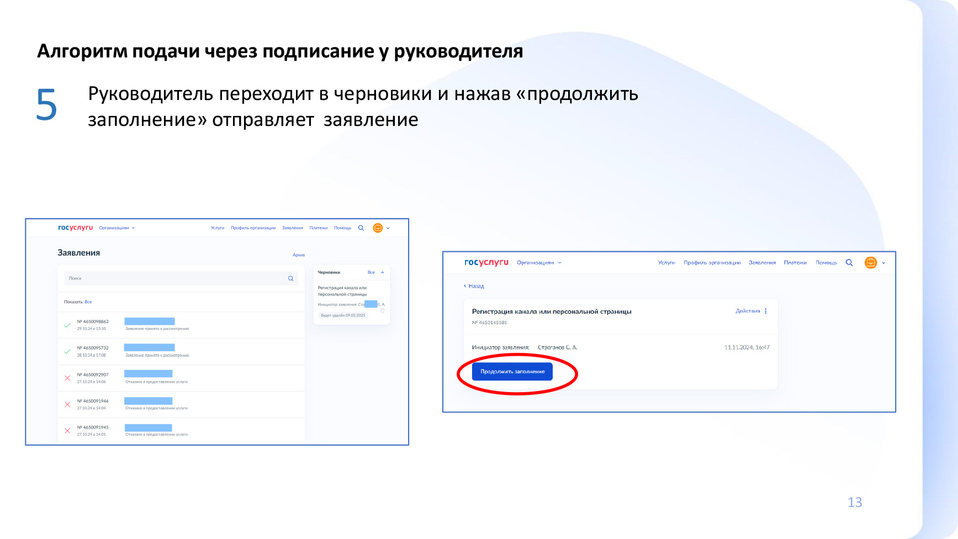Collapse the Черновики panel with its chevron
958x539 pixels.
coord(382,272)
